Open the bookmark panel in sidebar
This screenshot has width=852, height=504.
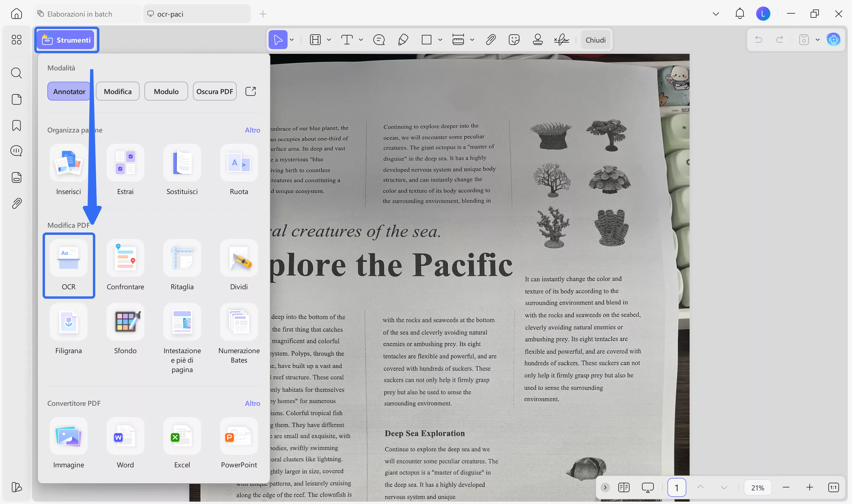click(16, 125)
